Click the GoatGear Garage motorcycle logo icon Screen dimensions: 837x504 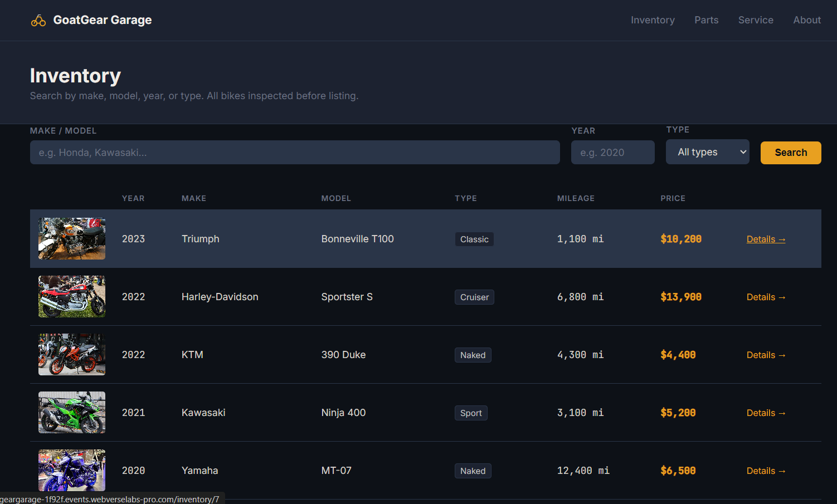coord(38,21)
